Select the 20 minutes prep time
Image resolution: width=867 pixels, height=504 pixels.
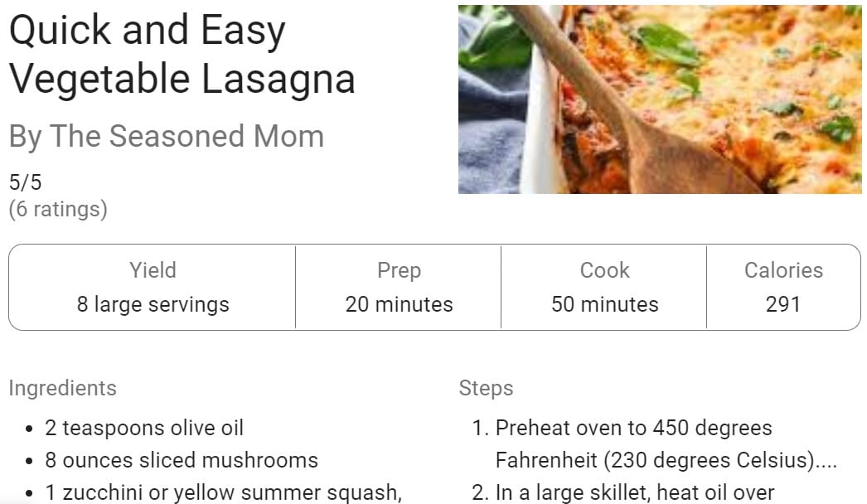click(399, 304)
